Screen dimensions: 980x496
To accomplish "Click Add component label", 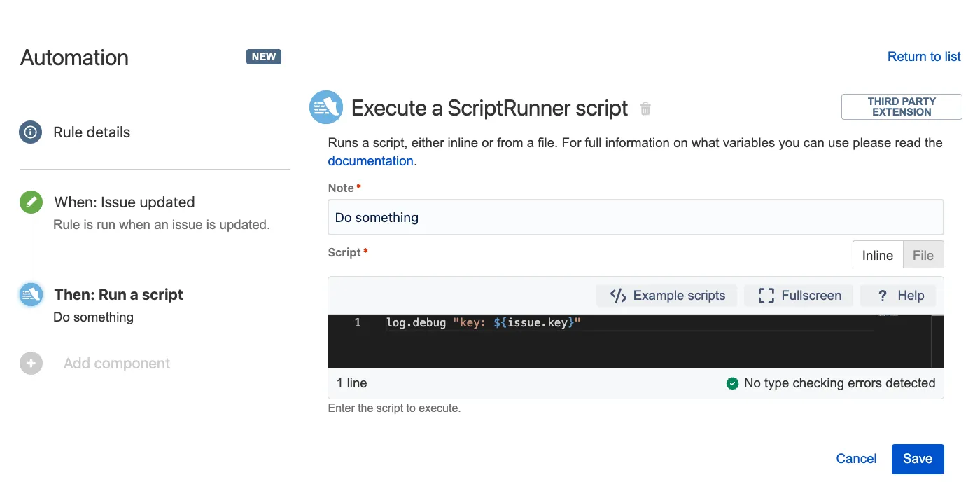I will click(x=117, y=364).
